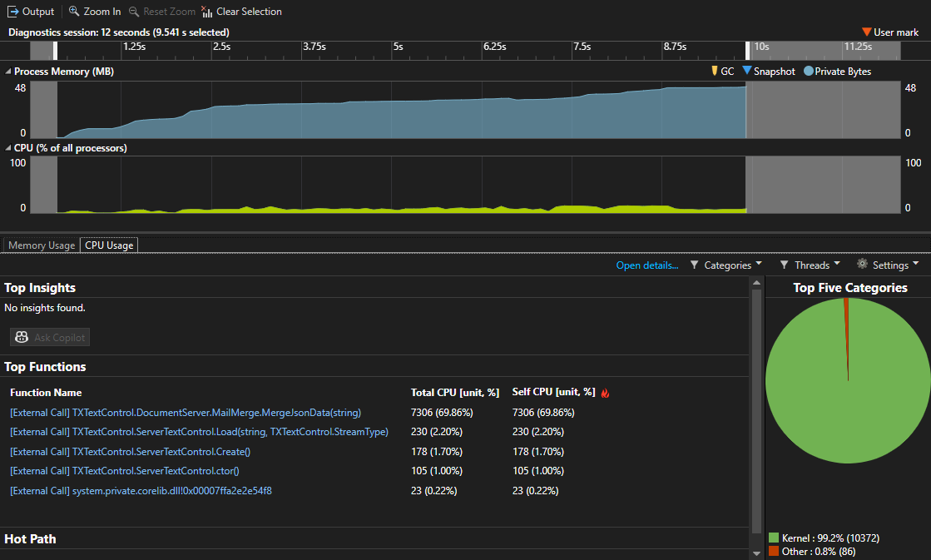Image resolution: width=931 pixels, height=560 pixels.
Task: Click scrollbar down arrow in summary pane
Action: pos(756,553)
